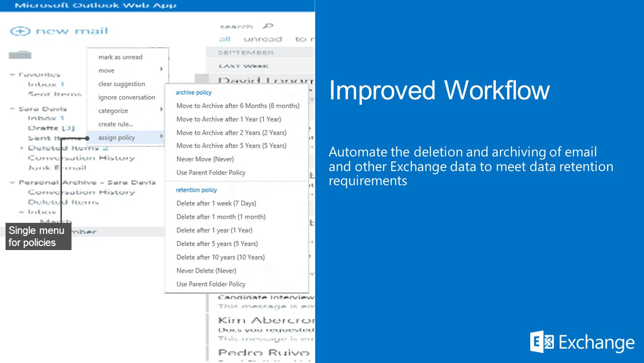Collapse the Inbox folder in Personal Archive

[22, 212]
